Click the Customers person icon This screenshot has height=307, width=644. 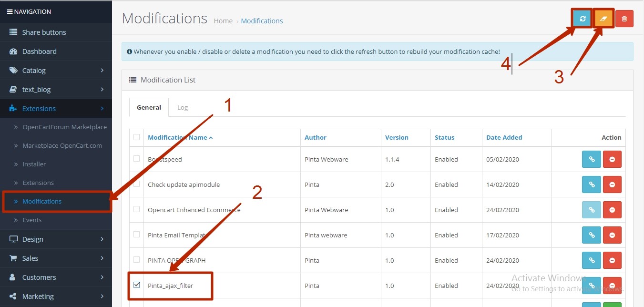13,277
